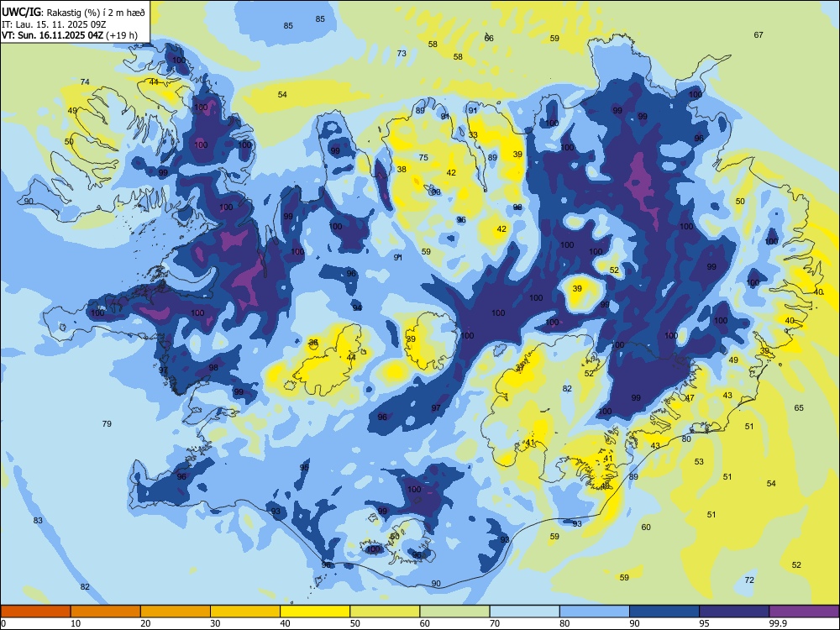Viewport: 840px width, 630px height.
Task: Click the map value '73'
Action: click(x=402, y=53)
